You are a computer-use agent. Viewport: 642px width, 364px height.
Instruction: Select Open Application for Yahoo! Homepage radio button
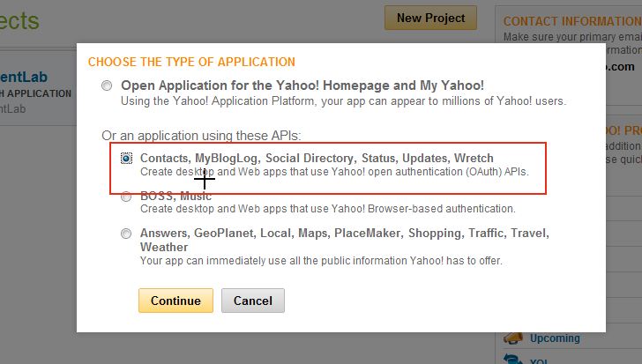pyautogui.click(x=107, y=85)
